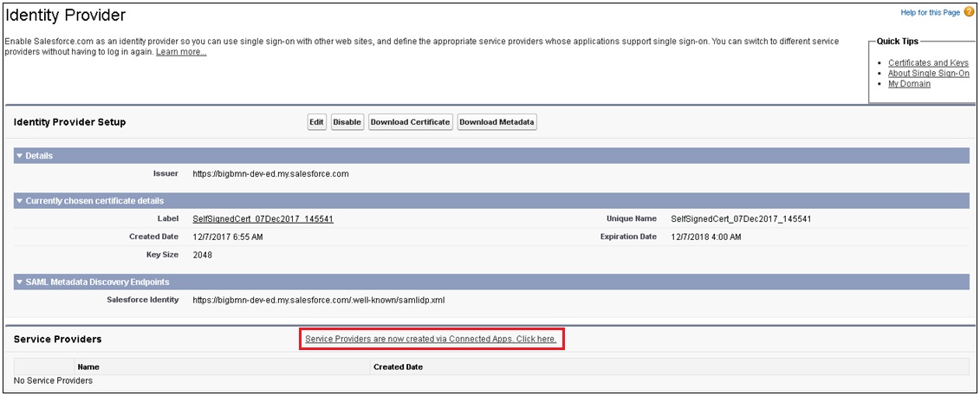This screenshot has width=980, height=396.
Task: Select the Issuer URL text
Action: click(270, 174)
